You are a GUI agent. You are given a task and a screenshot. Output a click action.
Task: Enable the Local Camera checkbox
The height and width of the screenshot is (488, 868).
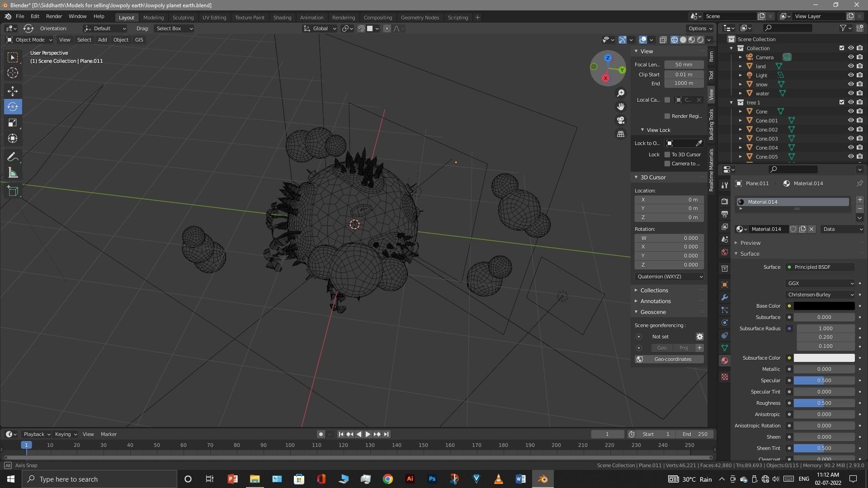(667, 100)
